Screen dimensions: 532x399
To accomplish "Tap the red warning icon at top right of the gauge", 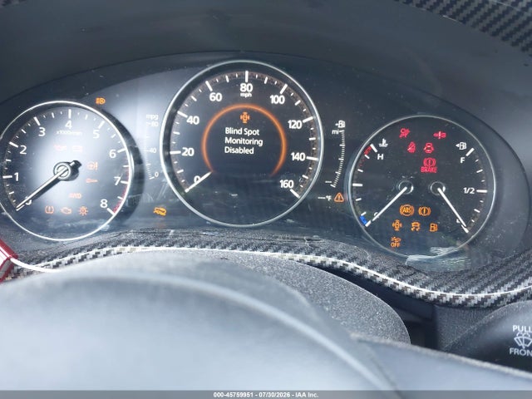I will pyautogui.click(x=440, y=135).
